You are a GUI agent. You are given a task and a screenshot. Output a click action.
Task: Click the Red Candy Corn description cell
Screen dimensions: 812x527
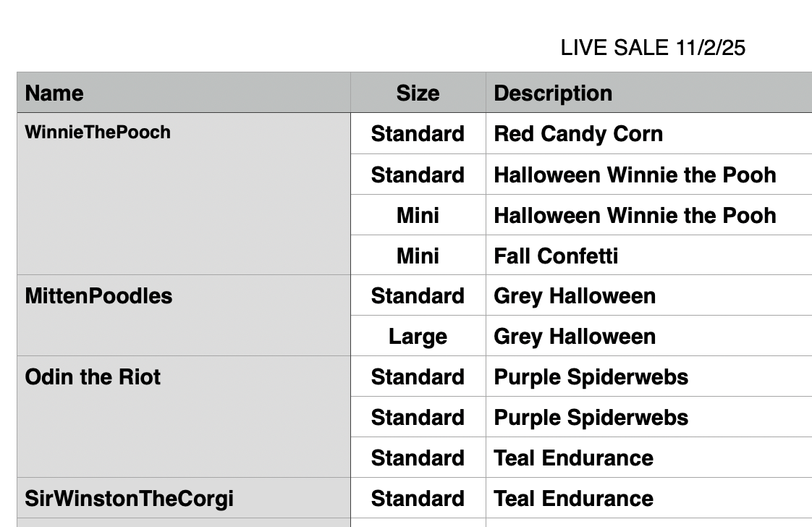(x=578, y=134)
